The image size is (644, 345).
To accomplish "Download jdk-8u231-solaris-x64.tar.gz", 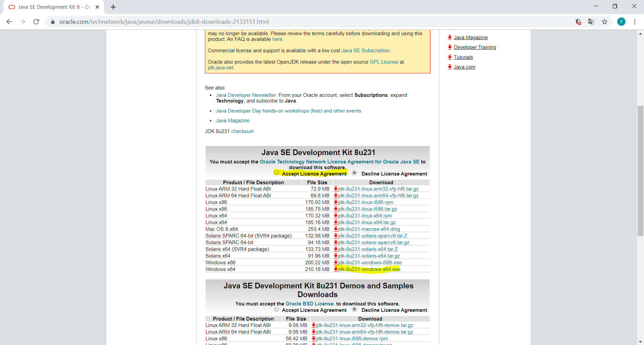I will 369,256.
